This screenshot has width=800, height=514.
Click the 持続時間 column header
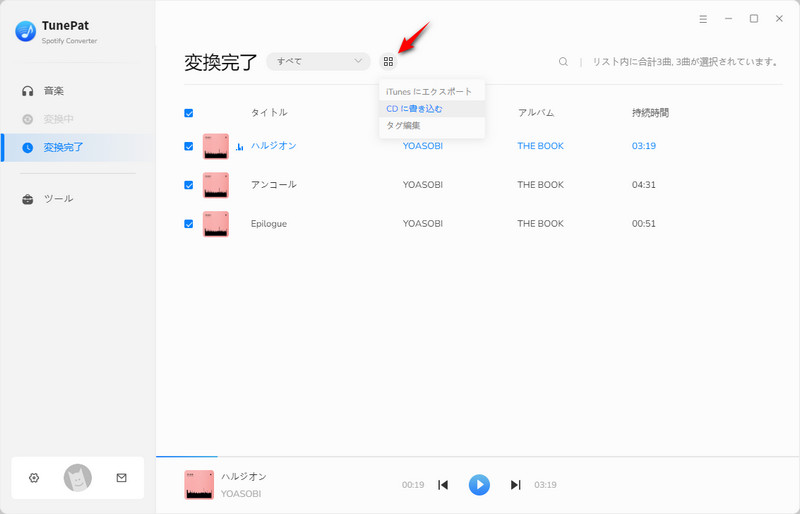pos(650,113)
